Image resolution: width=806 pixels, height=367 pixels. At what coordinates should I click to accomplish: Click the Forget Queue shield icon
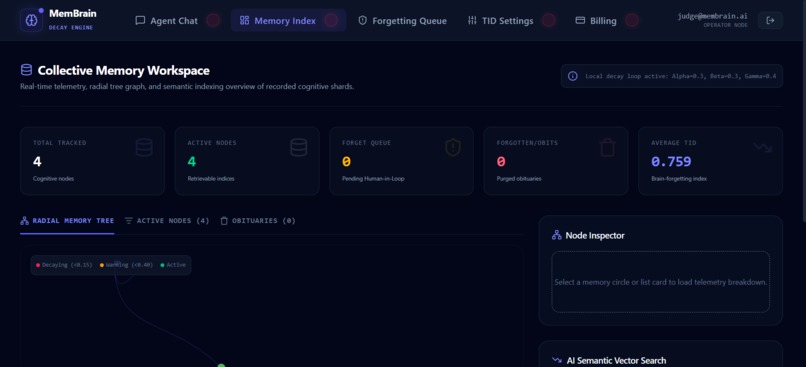tap(453, 148)
